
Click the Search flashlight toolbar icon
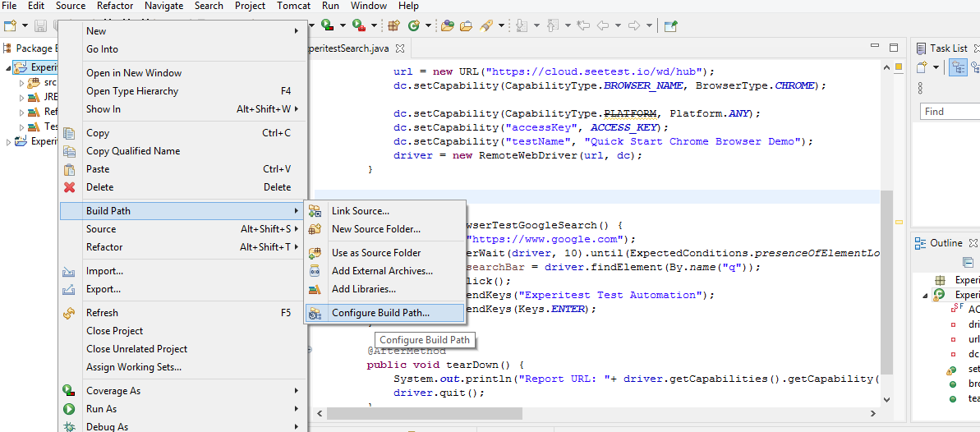point(485,25)
